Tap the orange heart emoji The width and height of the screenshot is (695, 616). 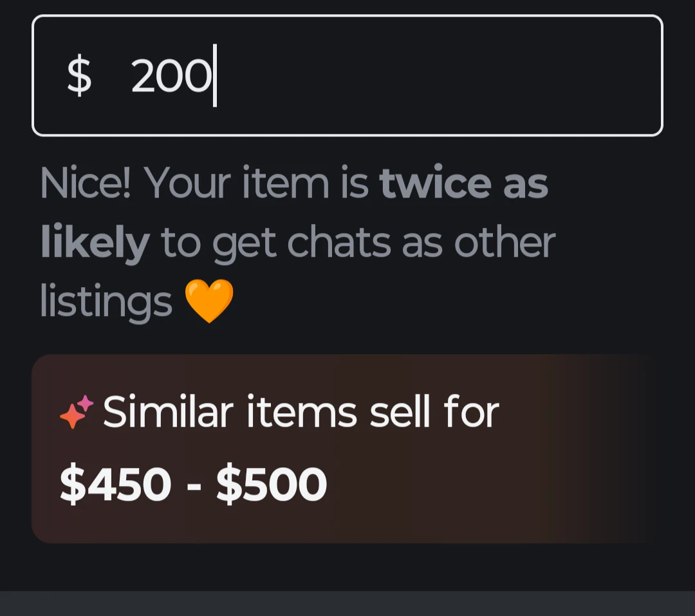click(208, 301)
